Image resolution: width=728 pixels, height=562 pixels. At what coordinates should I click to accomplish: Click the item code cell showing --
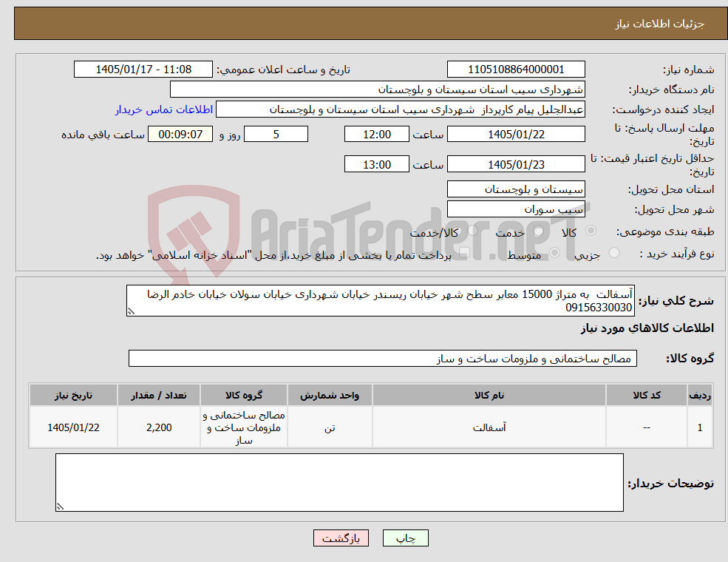click(646, 427)
